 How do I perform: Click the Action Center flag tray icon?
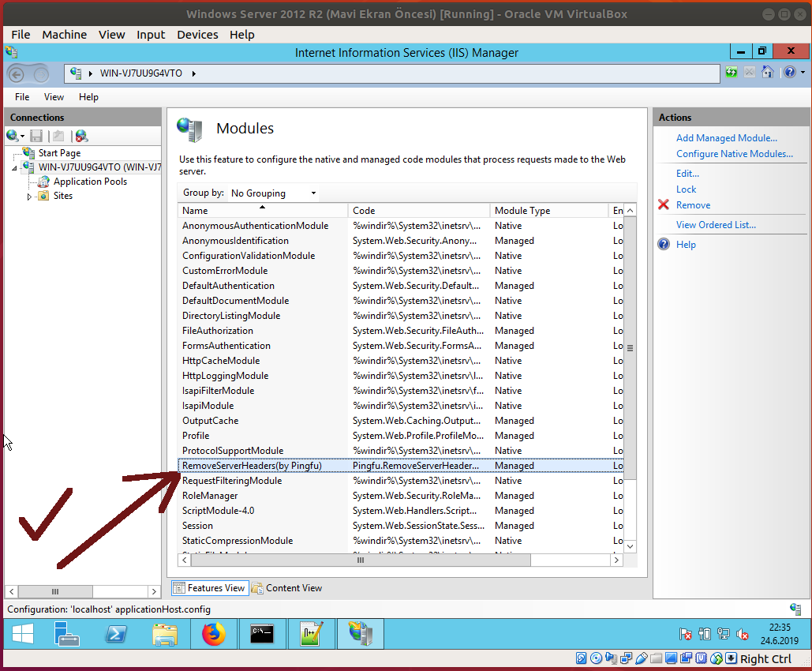[685, 634]
